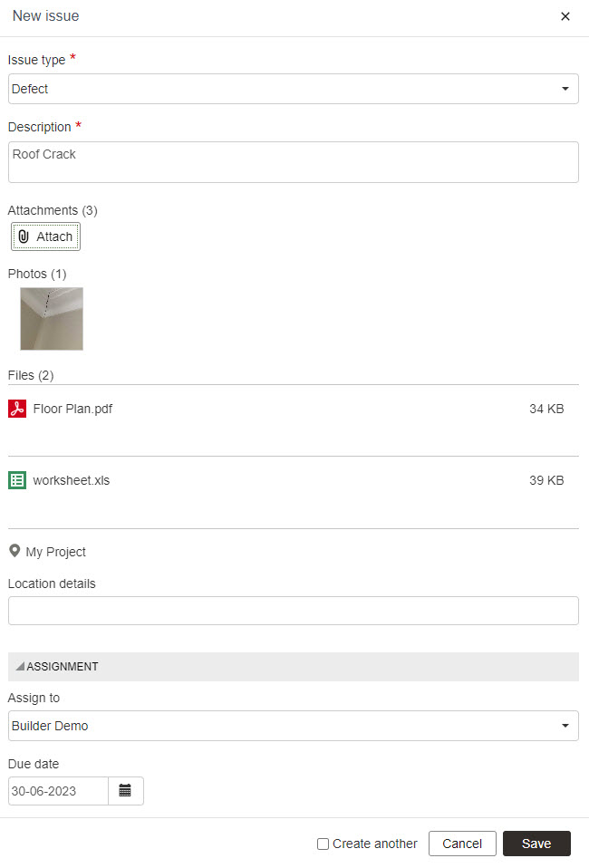Screen dimensions: 589x868
Task: Open the roof crack photo thumbnail
Action: [x=52, y=318]
